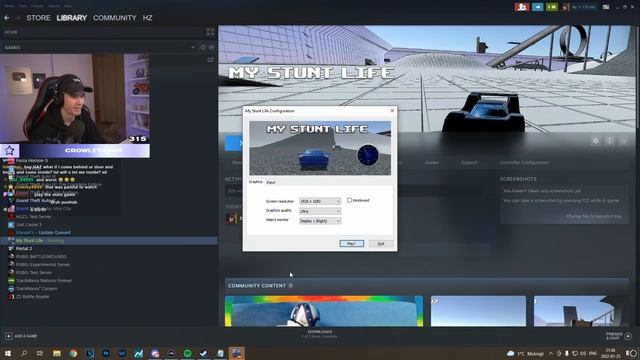Switch to the Graphics tab
The width and height of the screenshot is (640, 360).
256,182
